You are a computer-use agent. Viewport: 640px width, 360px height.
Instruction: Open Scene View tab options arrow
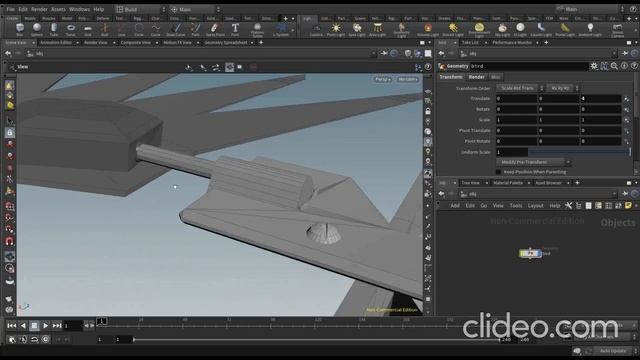tap(33, 42)
